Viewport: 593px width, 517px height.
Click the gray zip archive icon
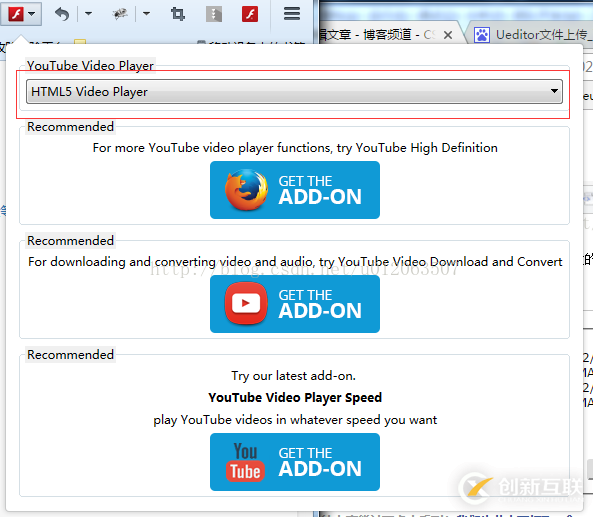[214, 14]
